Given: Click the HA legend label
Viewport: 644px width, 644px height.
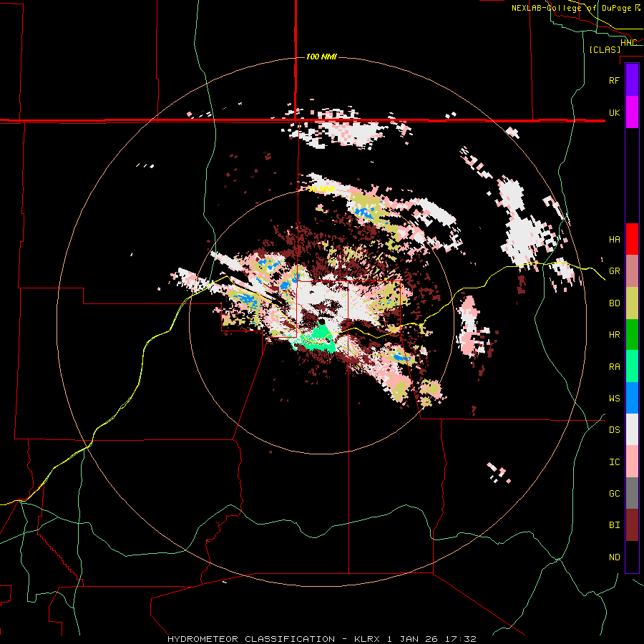Looking at the screenshot, I should coord(614,239).
